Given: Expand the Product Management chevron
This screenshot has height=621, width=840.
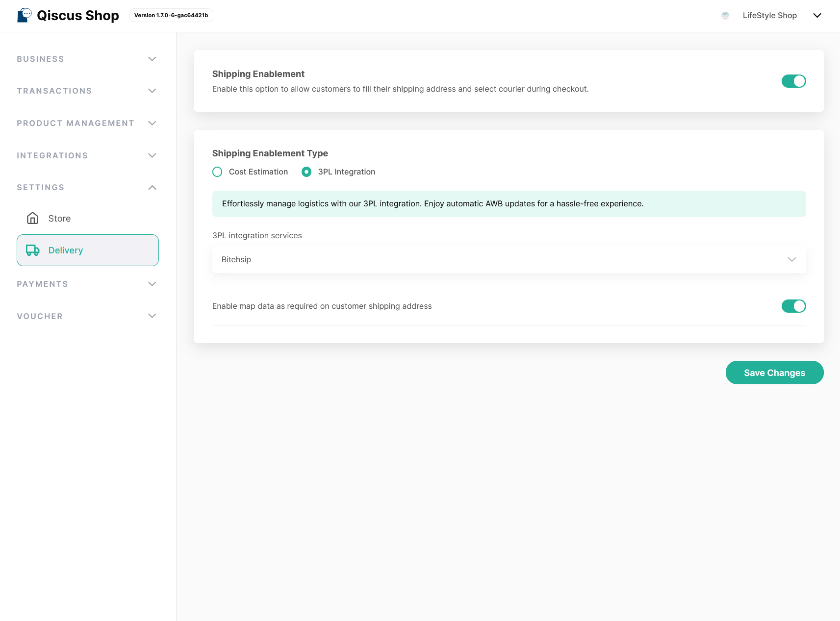Looking at the screenshot, I should click(x=152, y=123).
